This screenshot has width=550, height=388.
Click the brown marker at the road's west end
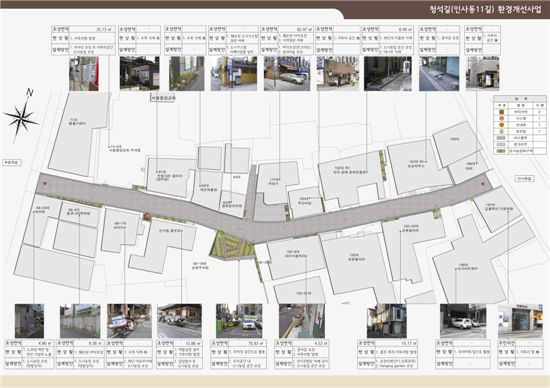[45, 183]
